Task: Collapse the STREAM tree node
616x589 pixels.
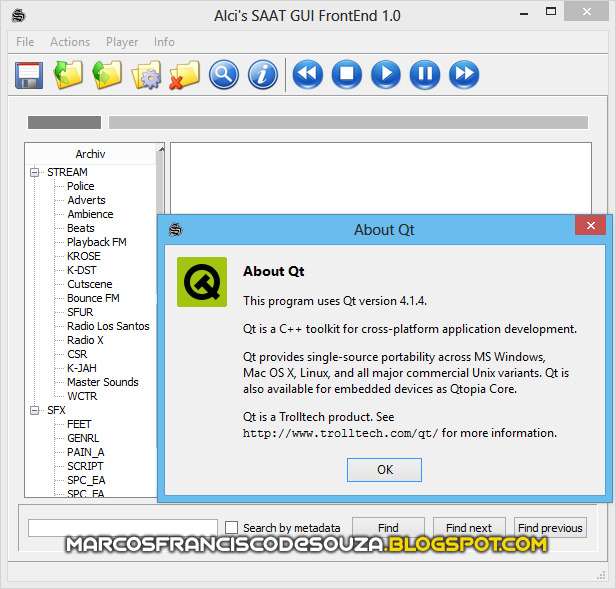Action: (x=35, y=172)
